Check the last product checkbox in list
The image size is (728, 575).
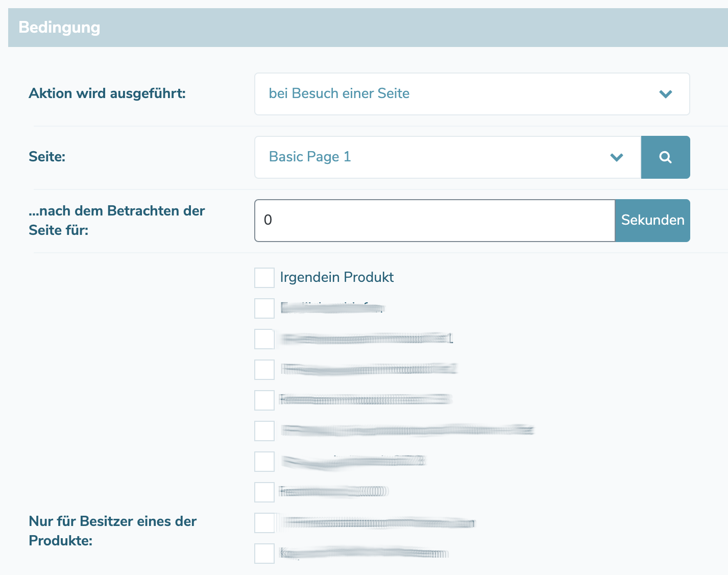point(264,554)
